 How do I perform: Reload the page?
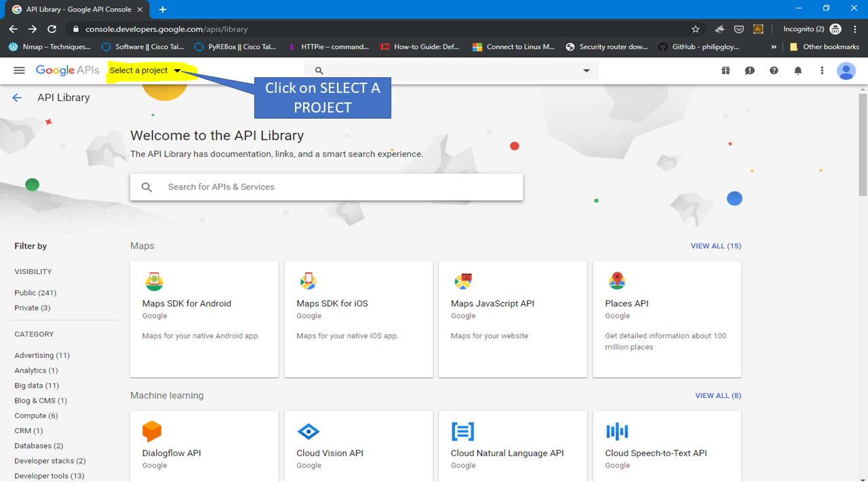(x=52, y=29)
